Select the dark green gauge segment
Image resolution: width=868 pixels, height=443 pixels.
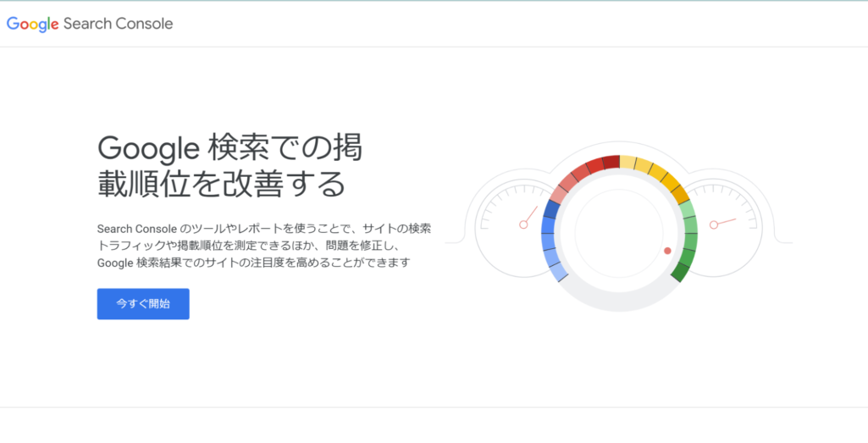point(679,272)
